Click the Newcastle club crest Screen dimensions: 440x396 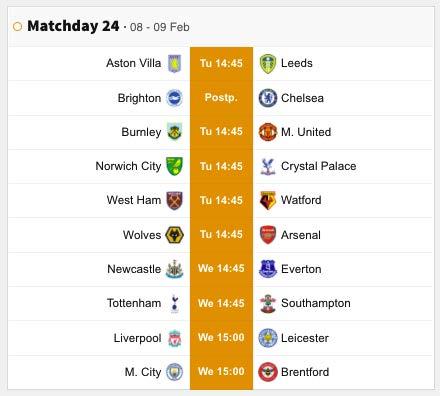(174, 269)
